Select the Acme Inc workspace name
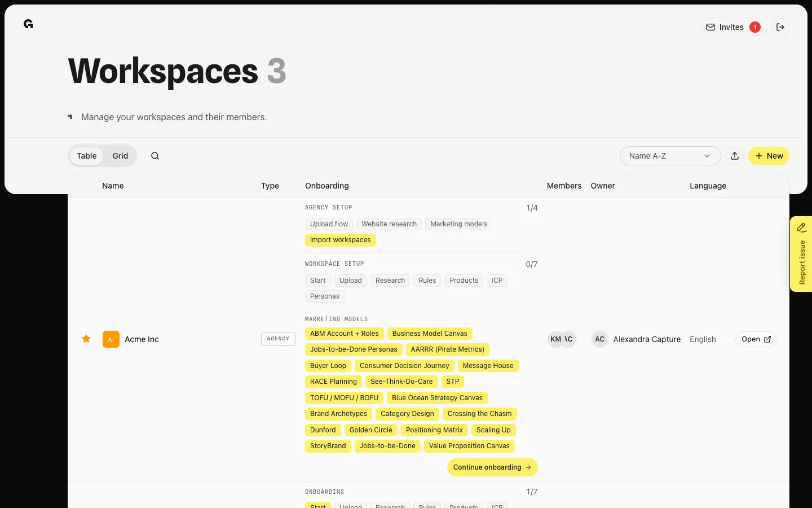812x508 pixels. click(x=142, y=339)
